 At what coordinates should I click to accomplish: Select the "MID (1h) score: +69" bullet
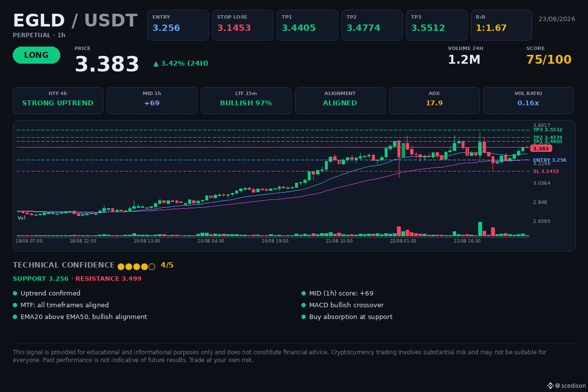338,293
